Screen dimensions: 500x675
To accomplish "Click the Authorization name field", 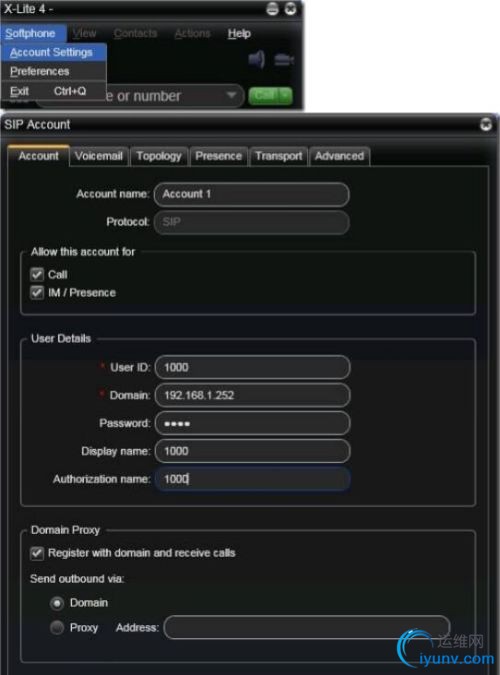I will click(x=252, y=479).
